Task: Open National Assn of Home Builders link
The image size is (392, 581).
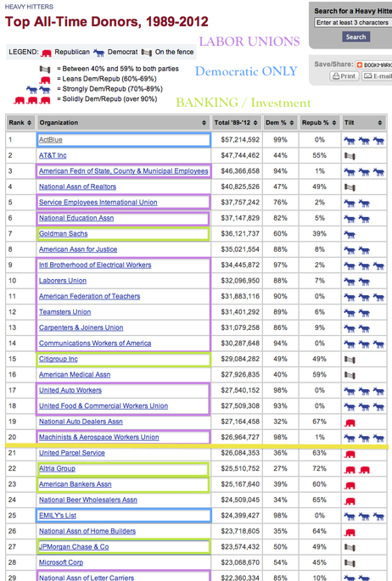Action: [x=87, y=531]
